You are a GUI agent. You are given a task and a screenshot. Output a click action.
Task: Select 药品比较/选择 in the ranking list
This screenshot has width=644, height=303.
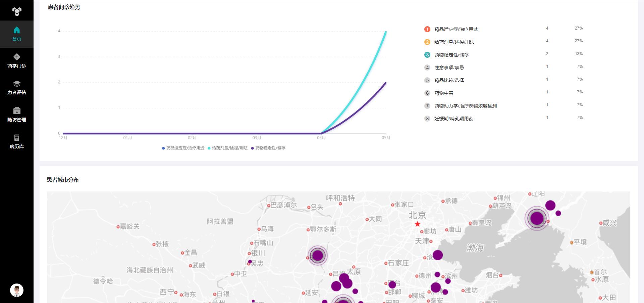[449, 80]
